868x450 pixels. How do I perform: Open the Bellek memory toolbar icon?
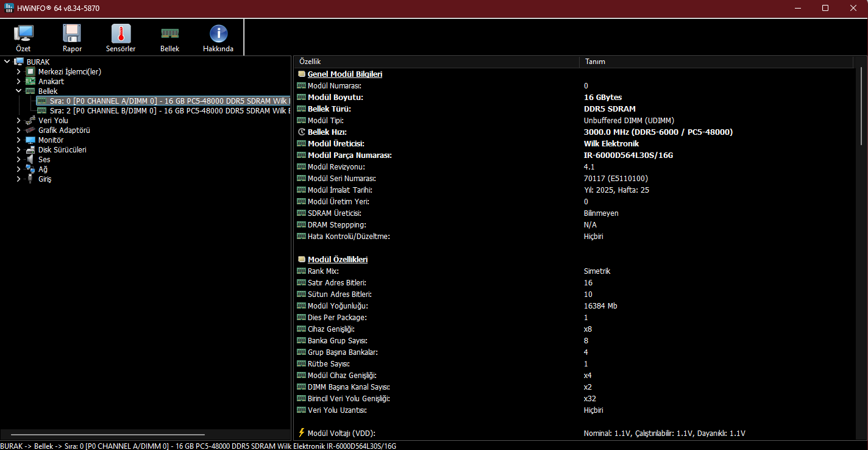point(169,34)
